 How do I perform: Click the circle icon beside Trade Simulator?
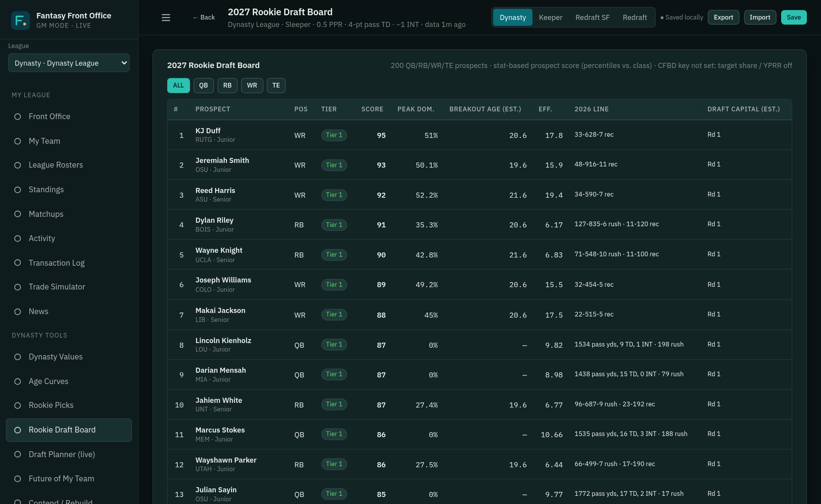click(x=18, y=287)
